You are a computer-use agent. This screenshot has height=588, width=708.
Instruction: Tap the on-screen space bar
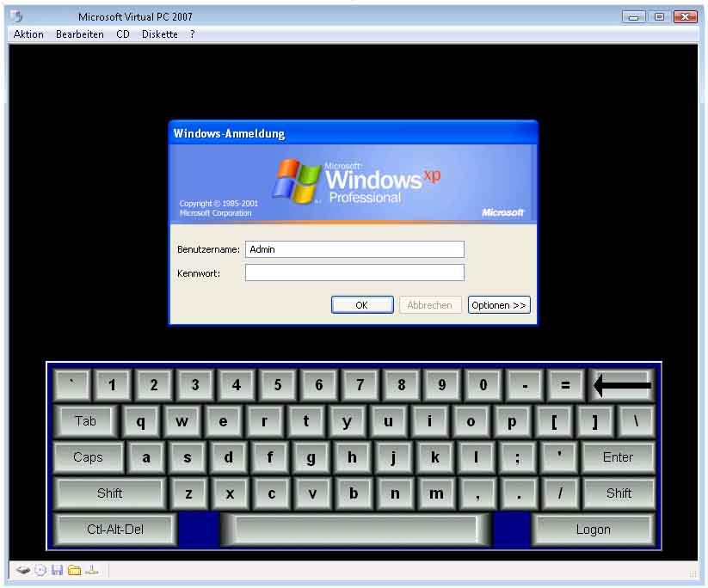click(356, 530)
